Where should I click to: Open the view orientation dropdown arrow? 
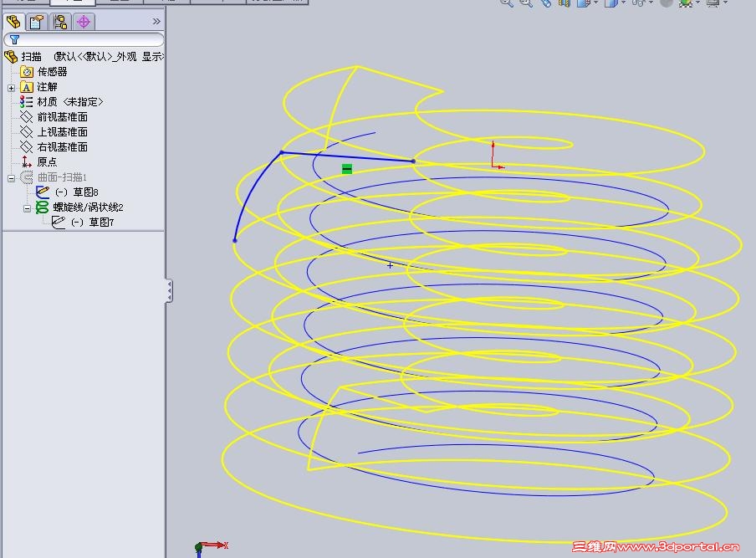596,3
